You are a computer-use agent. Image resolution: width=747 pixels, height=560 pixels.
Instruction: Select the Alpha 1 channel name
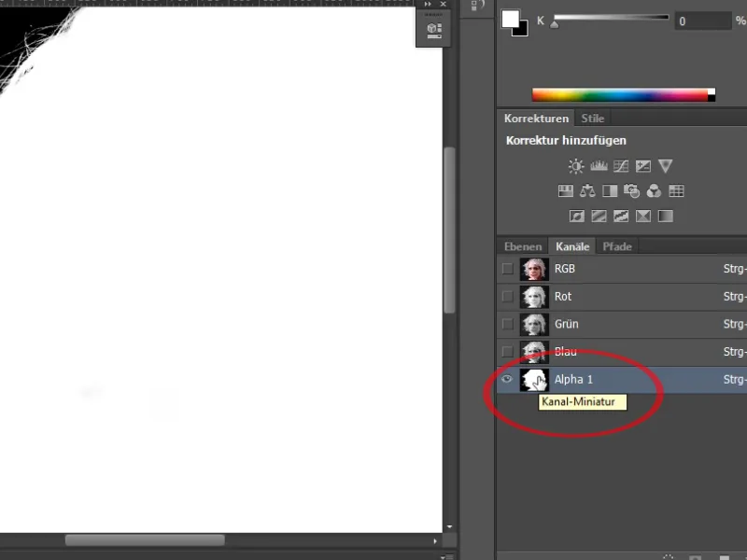(573, 379)
